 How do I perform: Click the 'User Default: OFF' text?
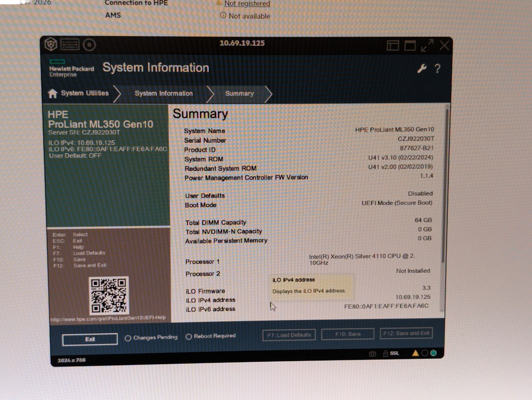(x=75, y=155)
